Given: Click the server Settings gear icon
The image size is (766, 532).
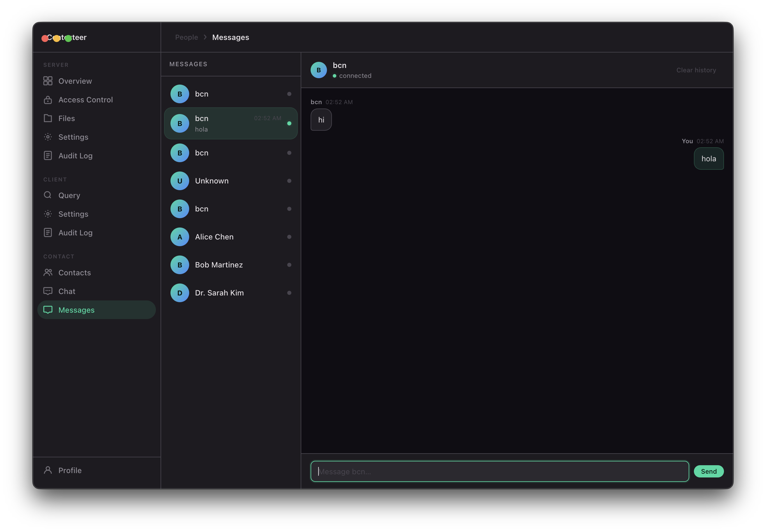Looking at the screenshot, I should tap(48, 137).
